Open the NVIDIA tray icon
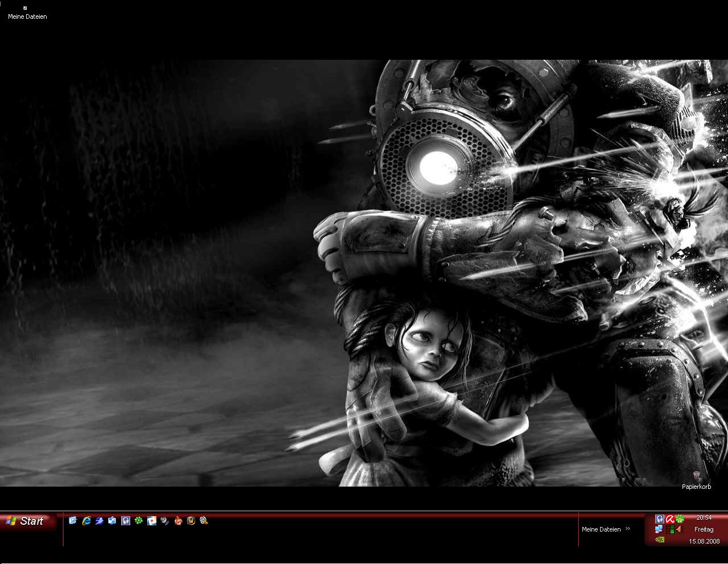 click(660, 540)
